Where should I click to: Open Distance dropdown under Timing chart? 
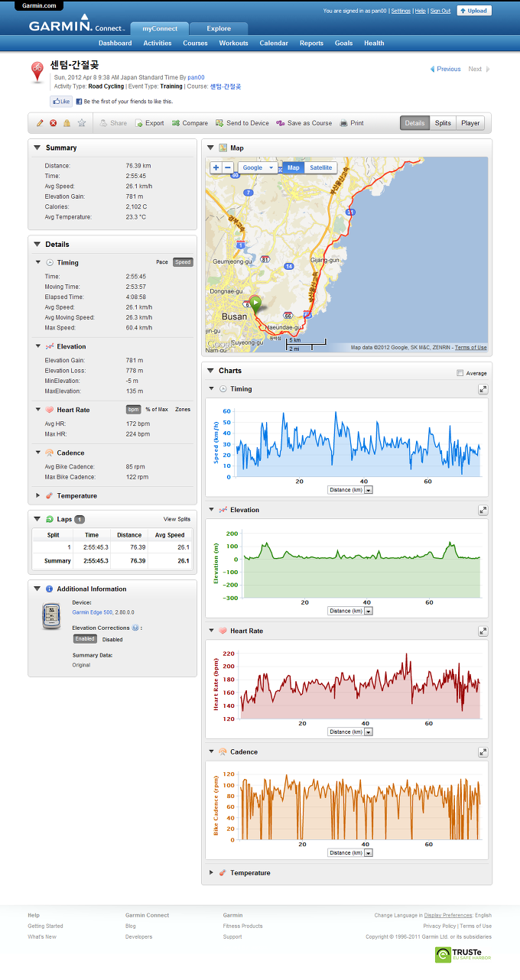[x=349, y=490]
